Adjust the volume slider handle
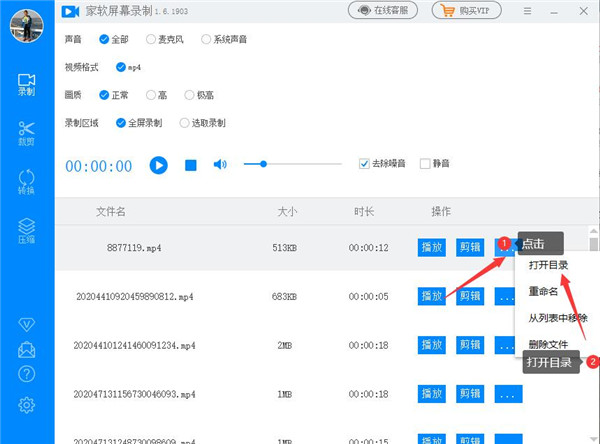The height and width of the screenshot is (444, 600). click(263, 164)
